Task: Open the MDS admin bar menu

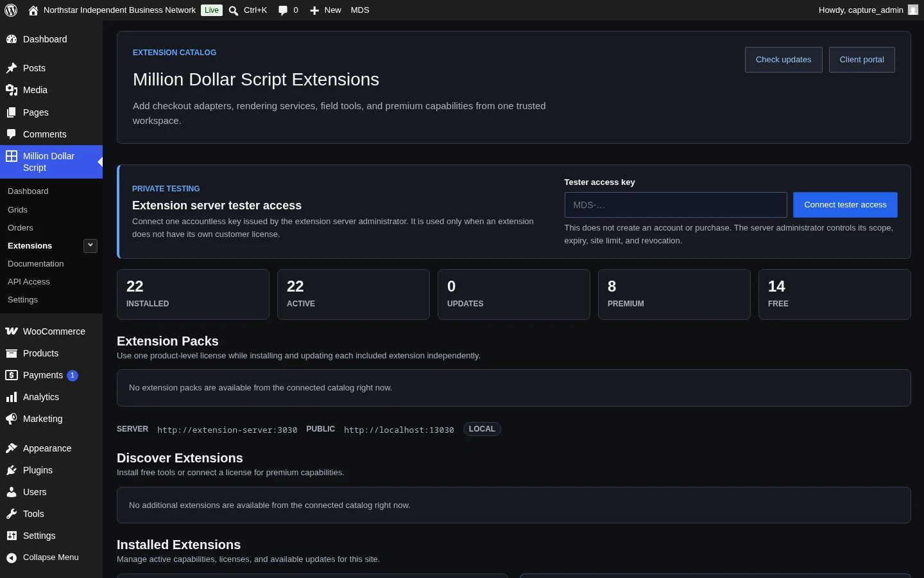Action: click(360, 10)
